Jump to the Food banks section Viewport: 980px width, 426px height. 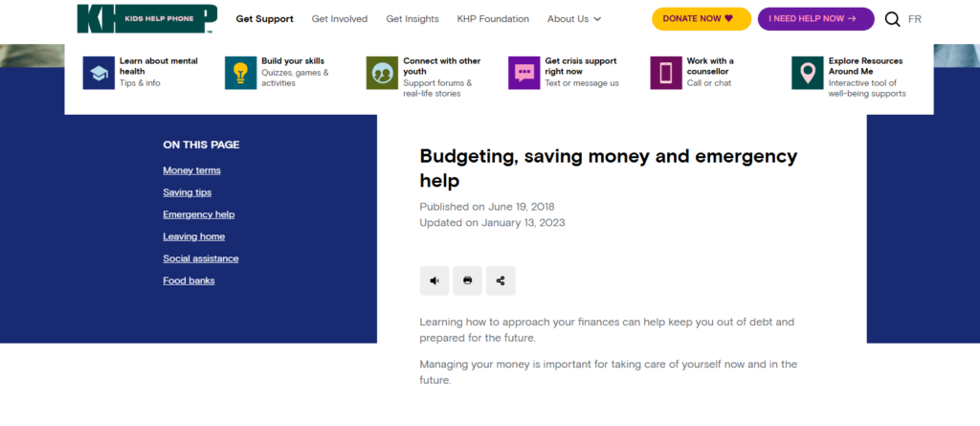click(189, 280)
